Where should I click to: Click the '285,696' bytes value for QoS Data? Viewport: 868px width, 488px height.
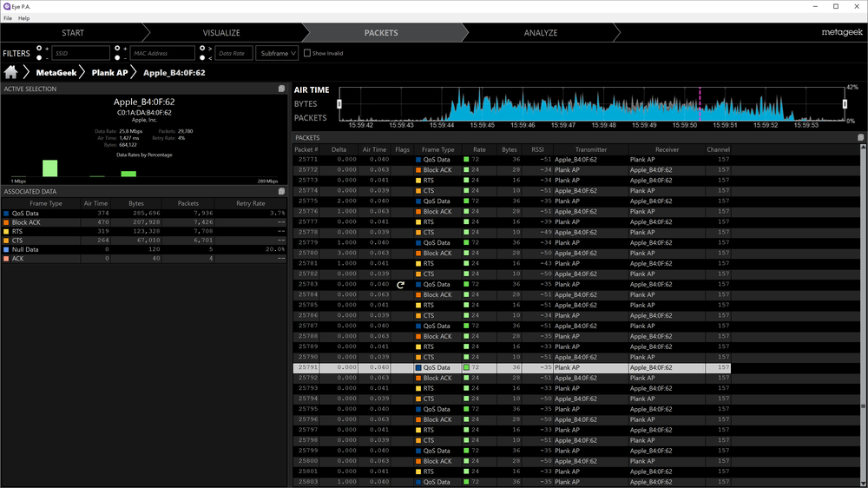(x=147, y=214)
